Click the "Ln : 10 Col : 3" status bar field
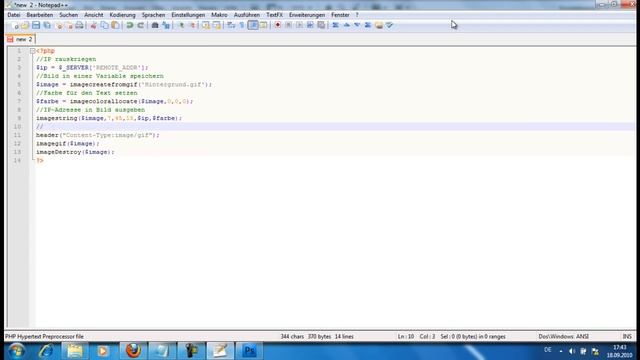Image resolution: width=640 pixels, height=360 pixels. [x=416, y=337]
